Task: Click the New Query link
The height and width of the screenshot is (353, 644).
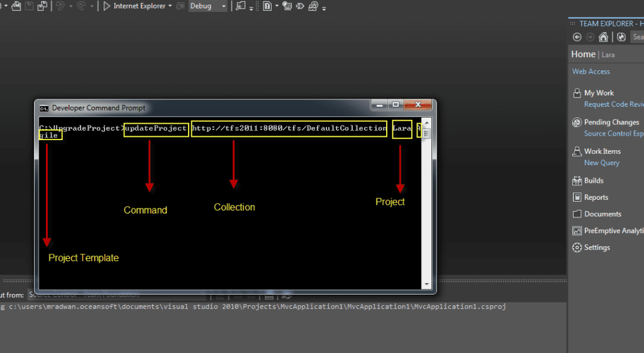Action: [601, 163]
